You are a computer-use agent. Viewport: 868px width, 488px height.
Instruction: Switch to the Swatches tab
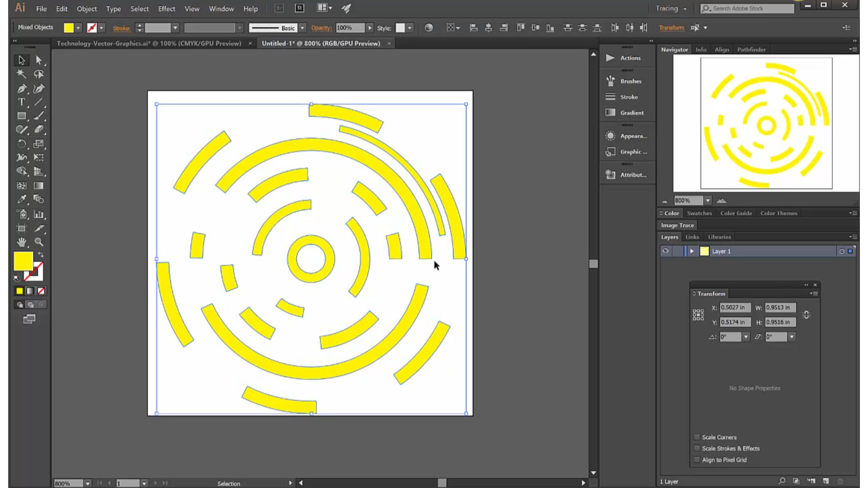pos(699,213)
